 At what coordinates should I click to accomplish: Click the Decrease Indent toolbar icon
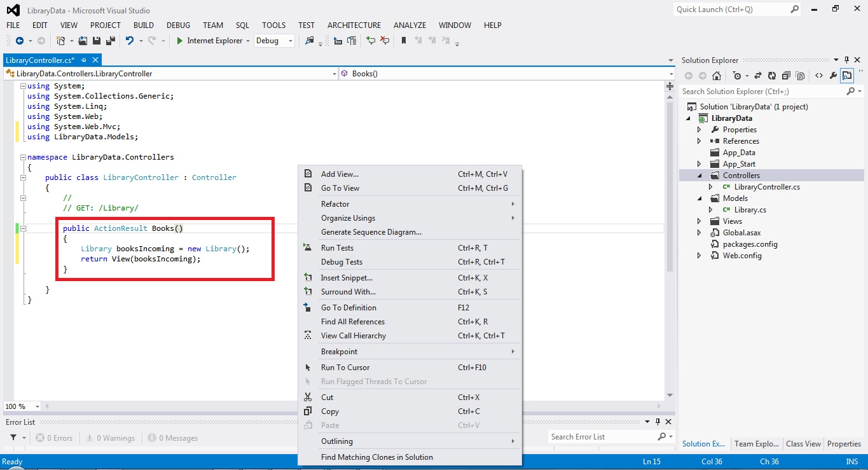coord(338,41)
